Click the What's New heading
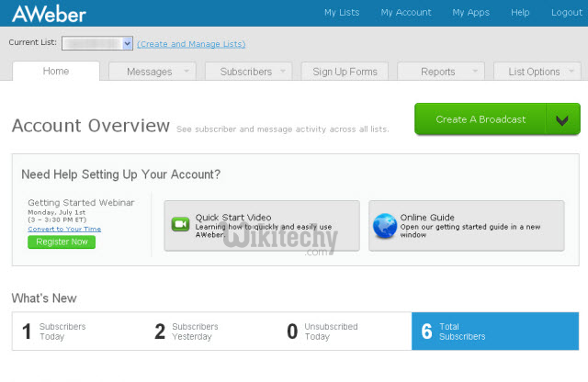 point(44,298)
